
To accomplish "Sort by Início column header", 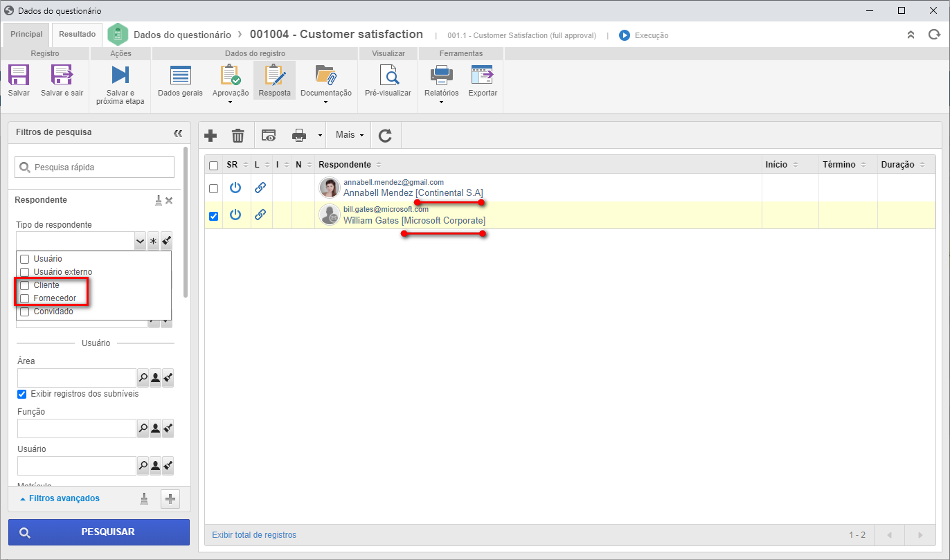I will click(x=776, y=165).
